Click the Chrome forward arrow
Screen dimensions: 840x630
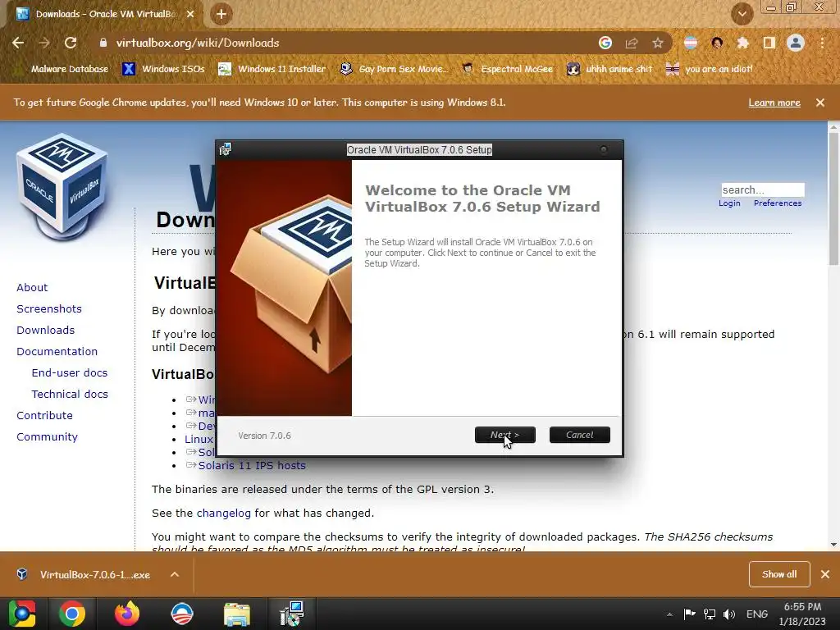point(44,43)
